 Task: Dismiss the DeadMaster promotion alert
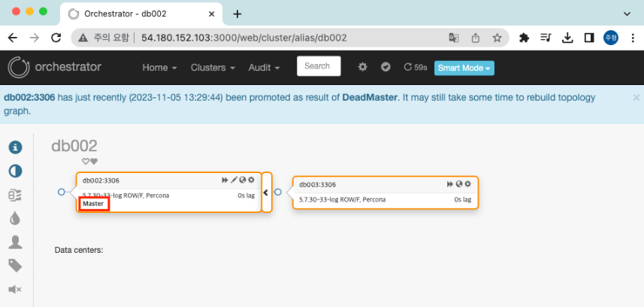[636, 98]
